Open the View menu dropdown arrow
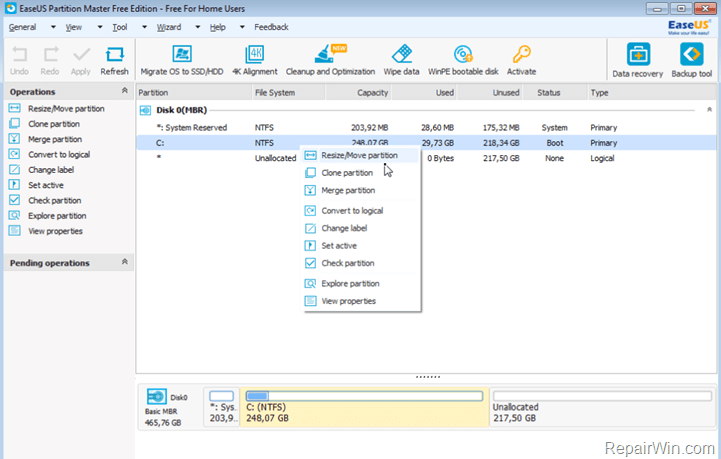 [100, 27]
